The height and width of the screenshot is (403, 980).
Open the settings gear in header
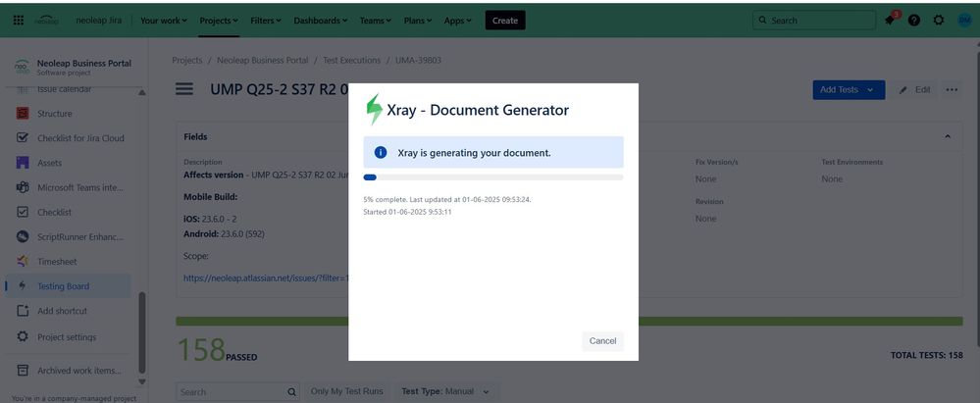(x=938, y=20)
